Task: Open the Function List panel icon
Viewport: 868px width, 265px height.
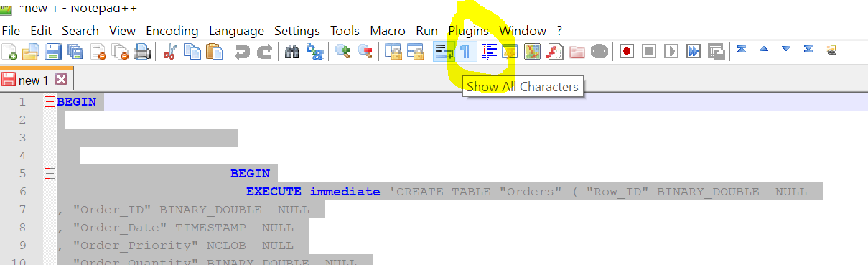Action: (554, 52)
